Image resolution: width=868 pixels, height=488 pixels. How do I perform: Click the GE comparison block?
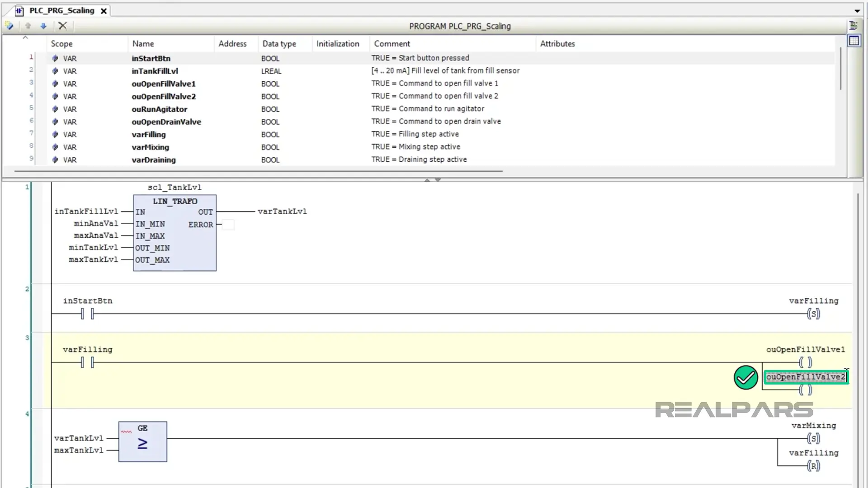[142, 441]
